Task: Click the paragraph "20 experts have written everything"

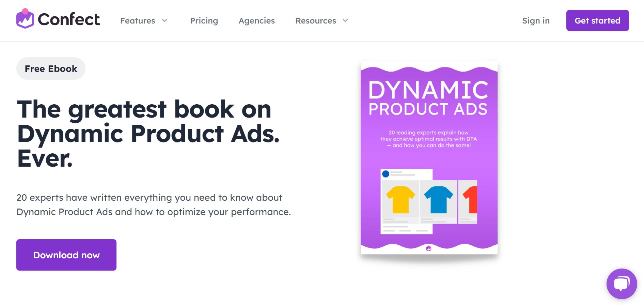Action: point(154,205)
